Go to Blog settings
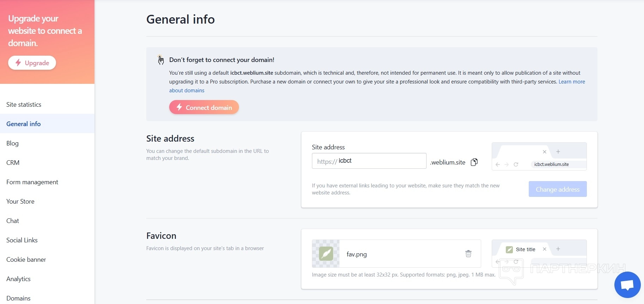 [x=13, y=143]
